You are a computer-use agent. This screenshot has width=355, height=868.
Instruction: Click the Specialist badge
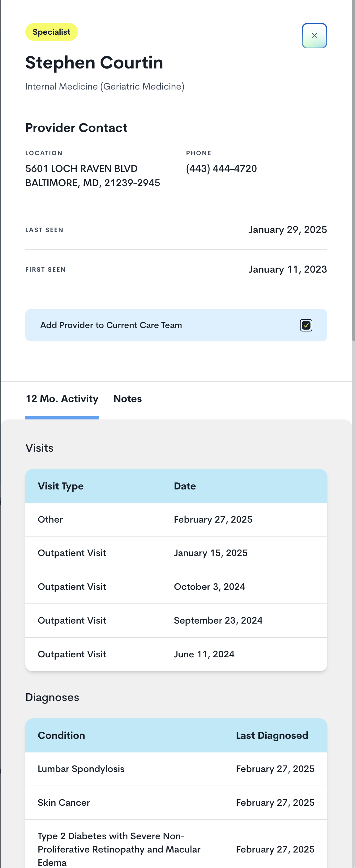click(x=51, y=32)
